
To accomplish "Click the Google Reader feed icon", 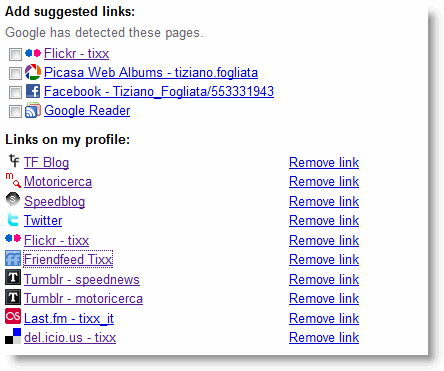I will click(33, 110).
